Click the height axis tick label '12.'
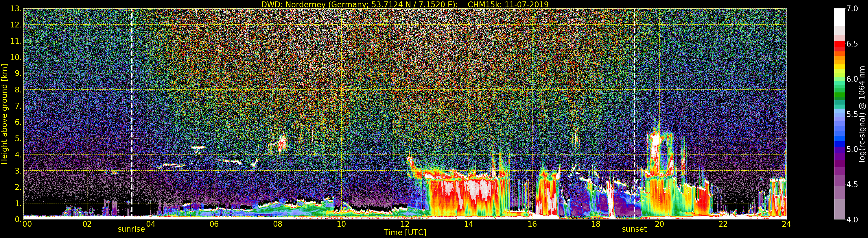The height and width of the screenshot is (238, 868). (16, 25)
